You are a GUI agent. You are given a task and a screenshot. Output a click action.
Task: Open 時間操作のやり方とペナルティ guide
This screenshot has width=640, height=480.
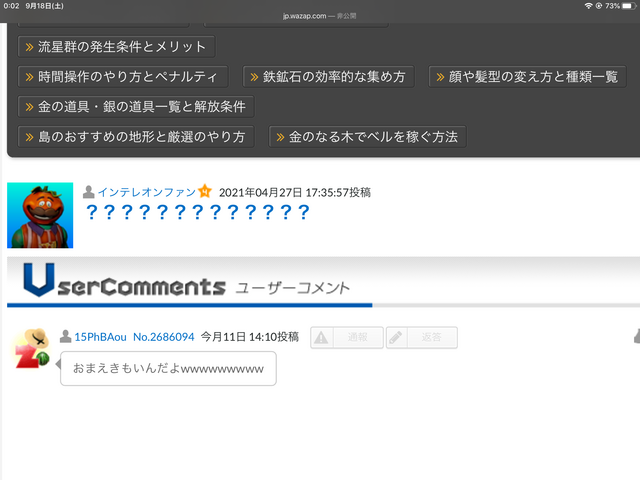[123, 77]
